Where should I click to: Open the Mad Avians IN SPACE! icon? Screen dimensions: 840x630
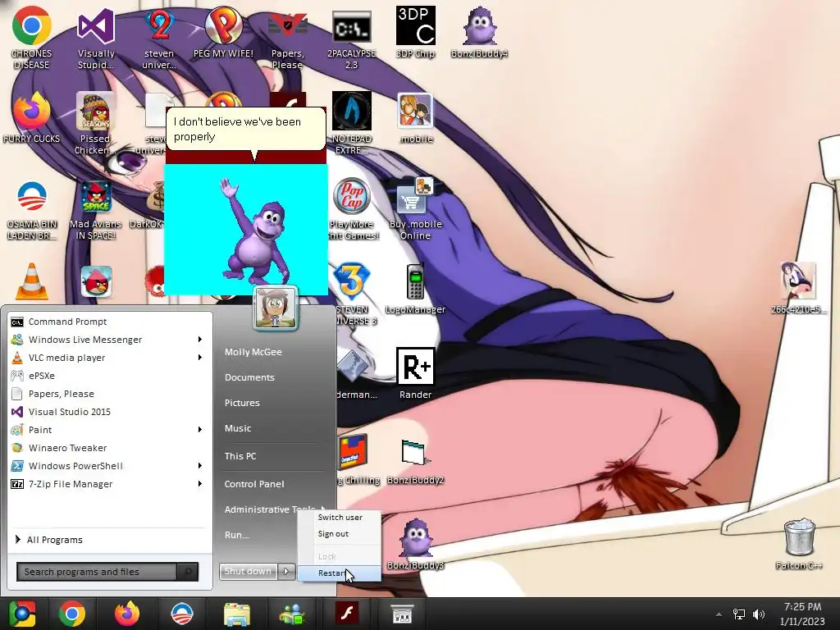point(96,209)
